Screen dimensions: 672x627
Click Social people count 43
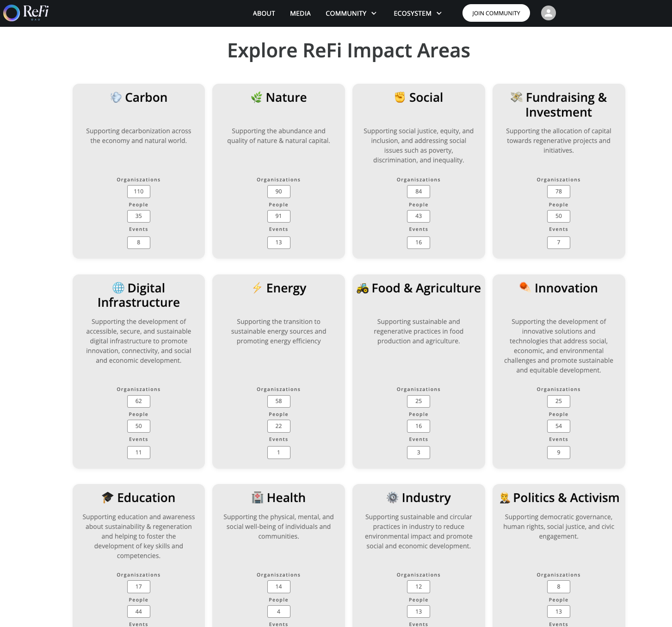pos(419,216)
